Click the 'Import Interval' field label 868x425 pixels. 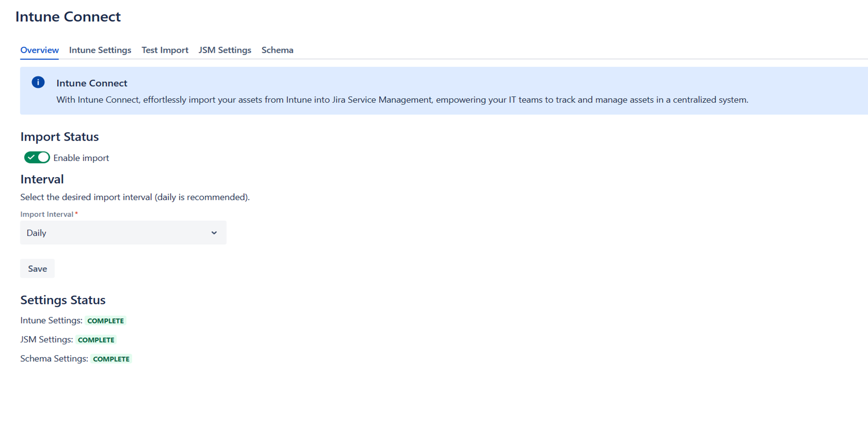pos(47,214)
